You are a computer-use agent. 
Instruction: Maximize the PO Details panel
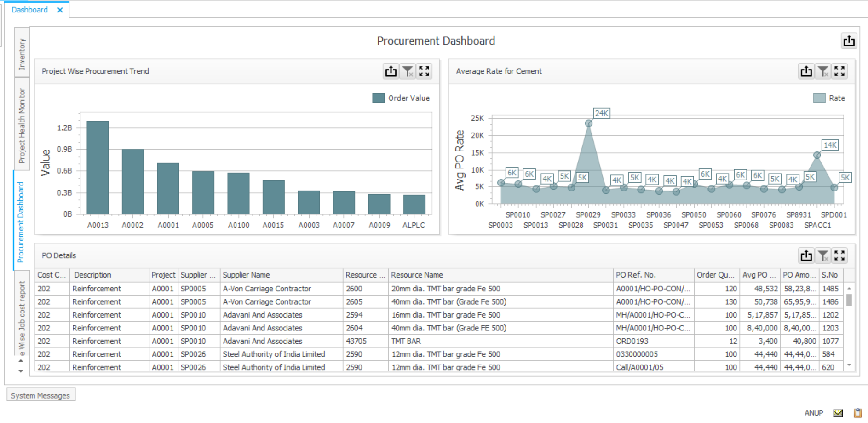839,255
